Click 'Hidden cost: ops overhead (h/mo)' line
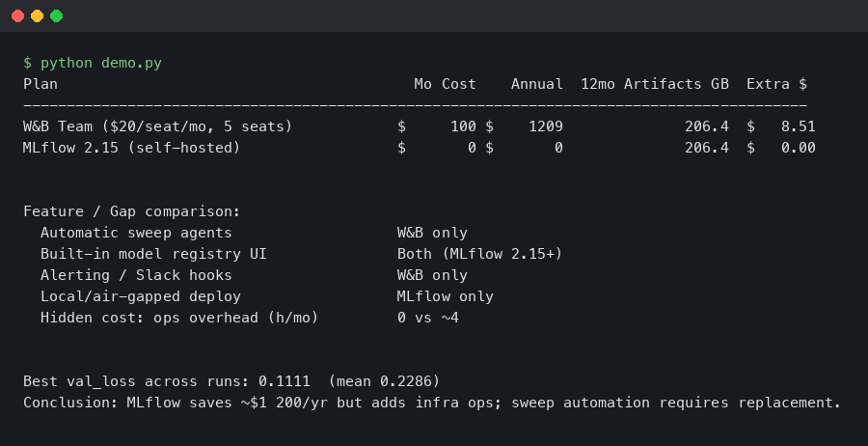Screen dimensions: 868x446 [179, 318]
